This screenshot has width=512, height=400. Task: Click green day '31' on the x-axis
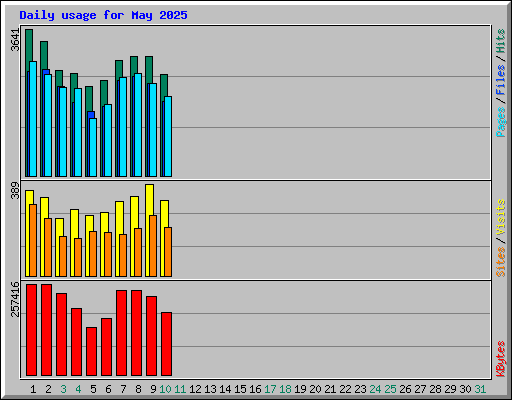coord(480,389)
